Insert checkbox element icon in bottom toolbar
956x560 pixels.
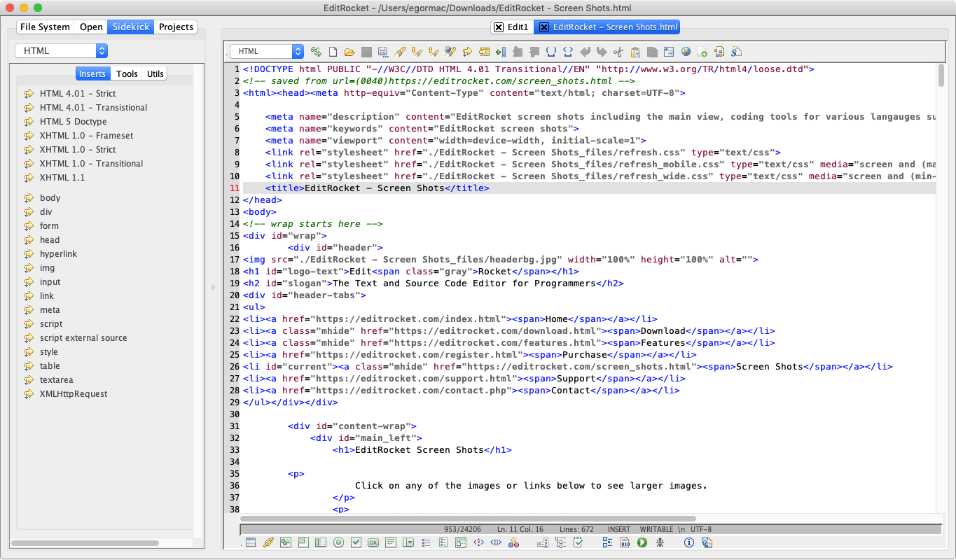(356, 542)
